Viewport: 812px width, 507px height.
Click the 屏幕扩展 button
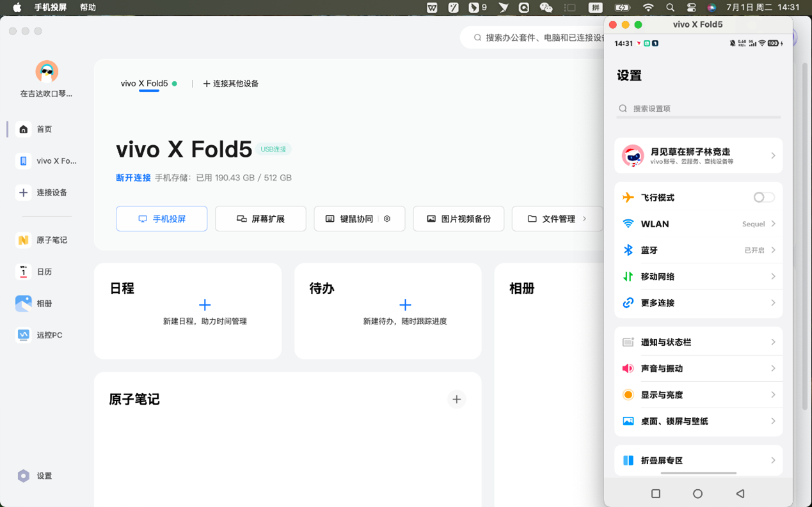tap(260, 219)
